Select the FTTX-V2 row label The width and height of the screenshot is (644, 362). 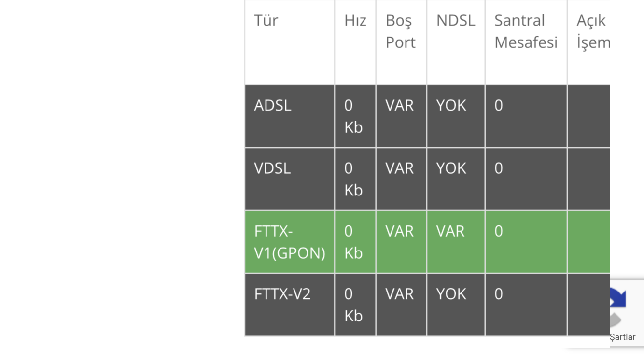pyautogui.click(x=282, y=294)
